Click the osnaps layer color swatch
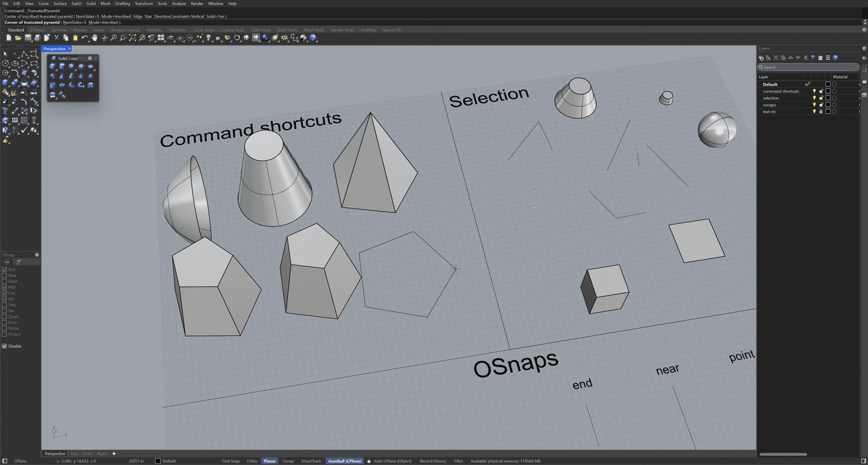Screen dimensions: 868x465 click(828, 105)
